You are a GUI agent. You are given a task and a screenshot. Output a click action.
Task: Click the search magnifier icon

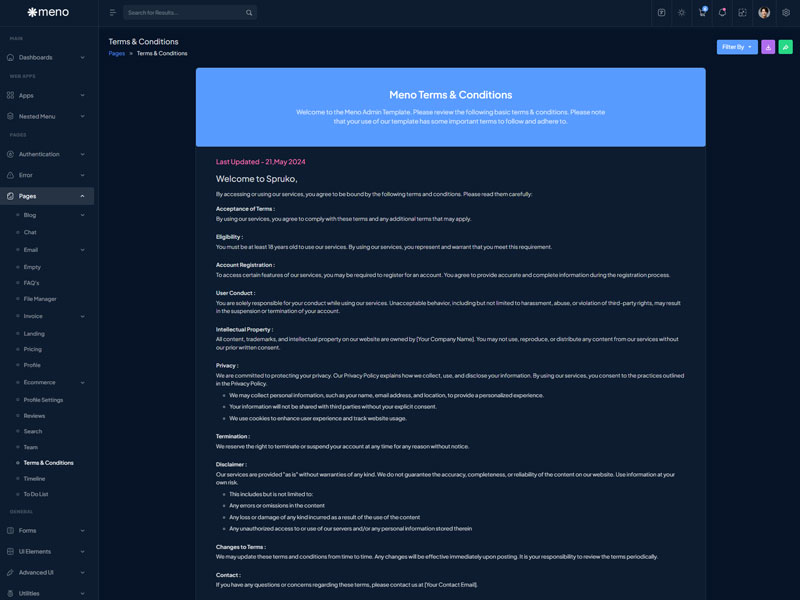pos(249,13)
